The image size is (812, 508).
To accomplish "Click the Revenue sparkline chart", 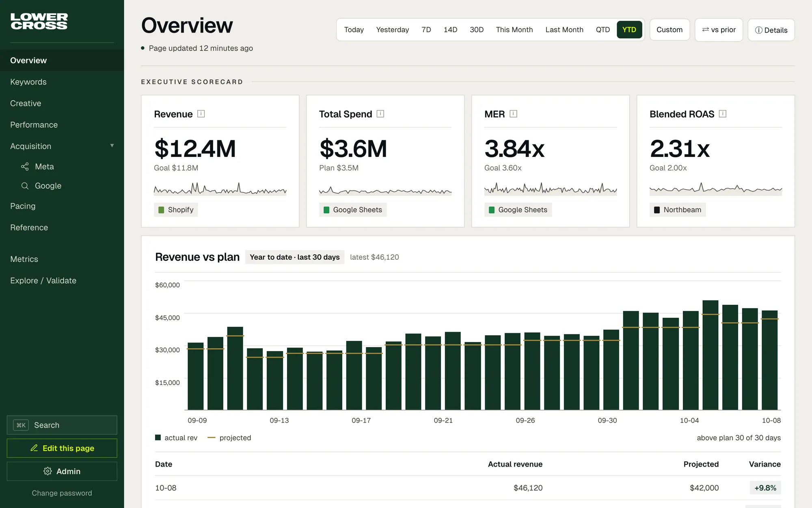I will click(220, 189).
